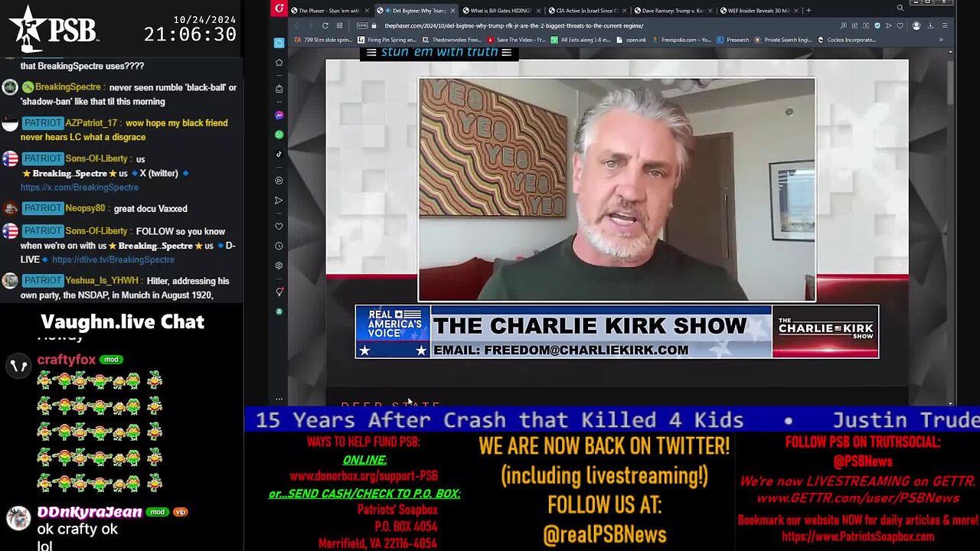
Task: Click the craftyfox username in Vaughn chat
Action: click(x=67, y=360)
